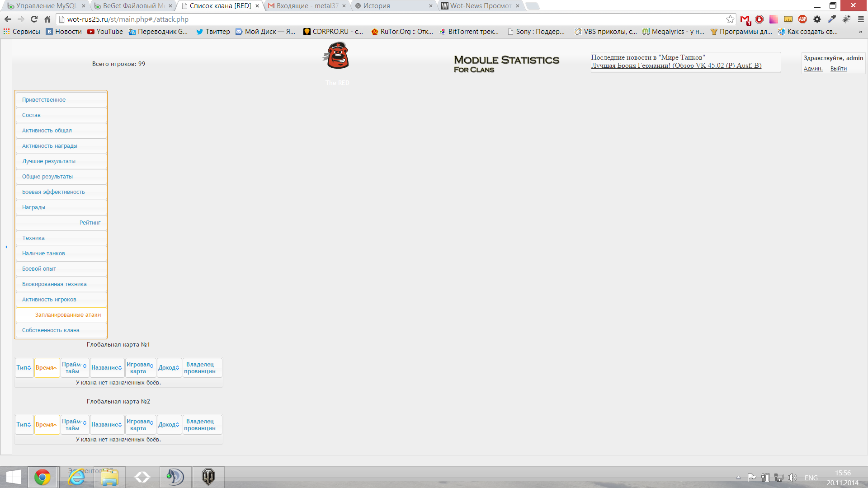Sort second table by Название column

click(107, 425)
